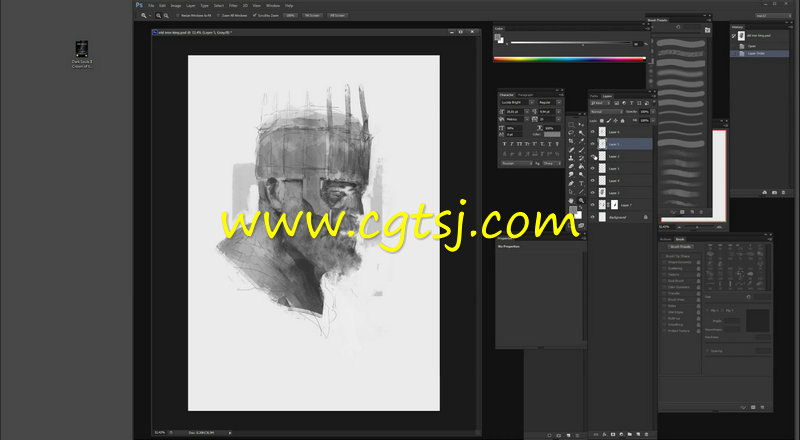800x440 pixels.
Task: Filter layers by pixel layers icon
Action: (616, 103)
